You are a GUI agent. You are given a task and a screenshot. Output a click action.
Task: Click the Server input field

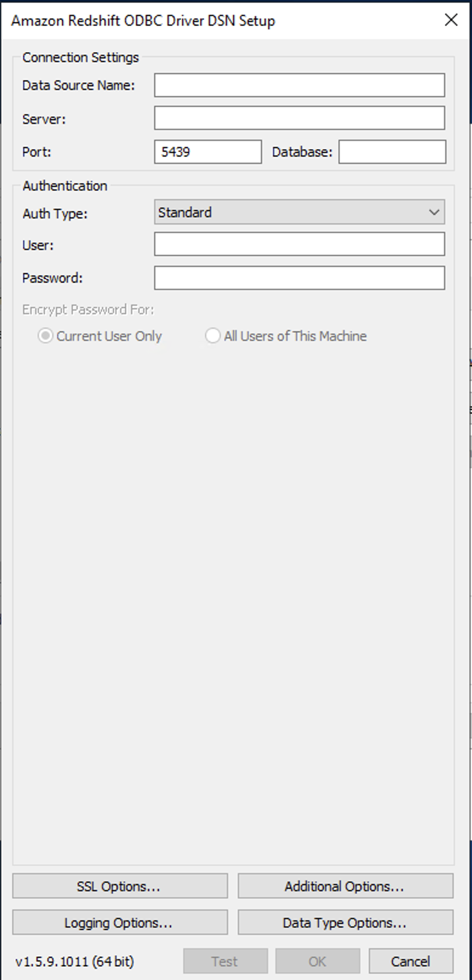[299, 118]
